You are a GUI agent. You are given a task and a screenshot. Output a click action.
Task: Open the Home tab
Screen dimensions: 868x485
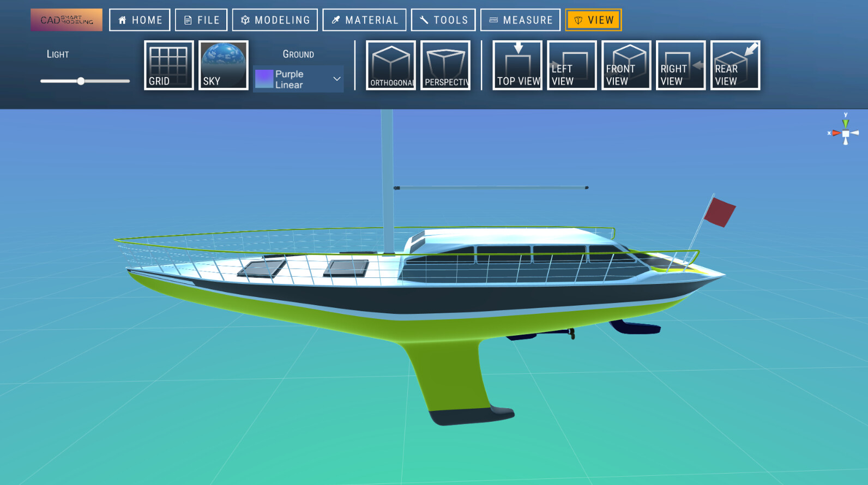(140, 20)
